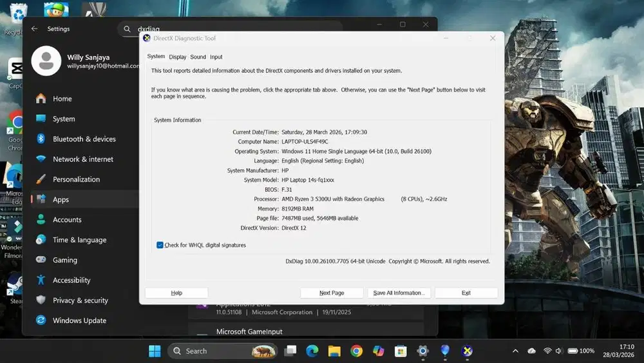Open Copilot from the taskbar

tap(378, 351)
